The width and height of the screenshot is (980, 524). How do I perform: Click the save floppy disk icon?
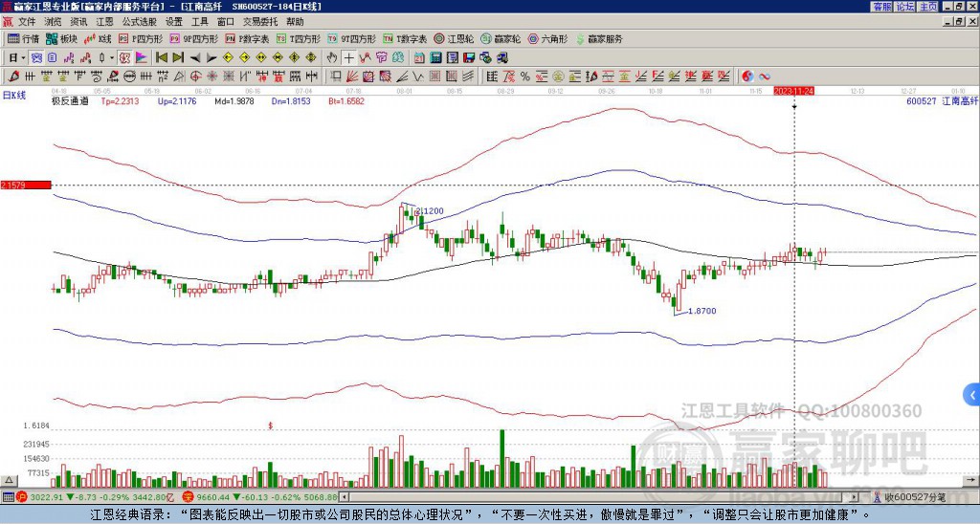click(469, 58)
